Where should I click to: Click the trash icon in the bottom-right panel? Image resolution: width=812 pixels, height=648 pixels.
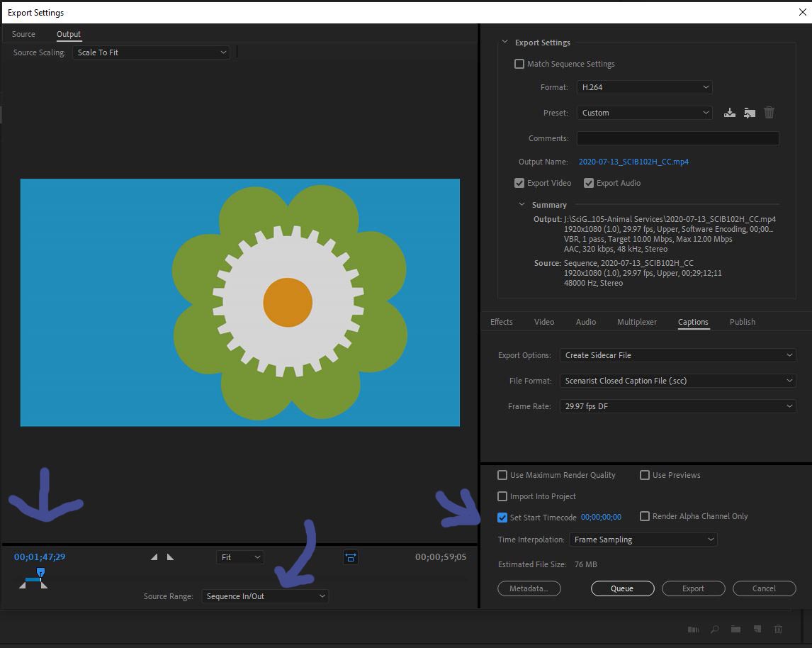pyautogui.click(x=778, y=629)
